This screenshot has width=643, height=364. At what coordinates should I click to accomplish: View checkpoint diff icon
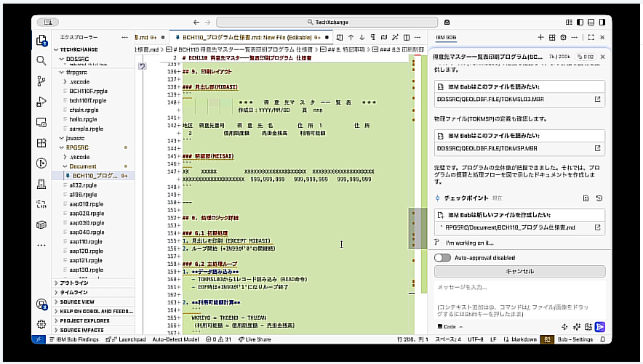point(586,198)
